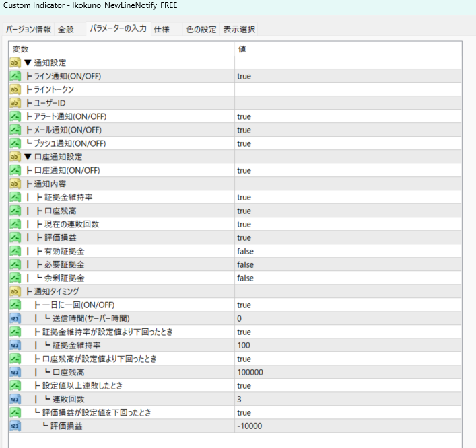476x448 pixels.
Task: Click the bool icon beside 評価損益 in 通知内容
Action: coord(15,237)
